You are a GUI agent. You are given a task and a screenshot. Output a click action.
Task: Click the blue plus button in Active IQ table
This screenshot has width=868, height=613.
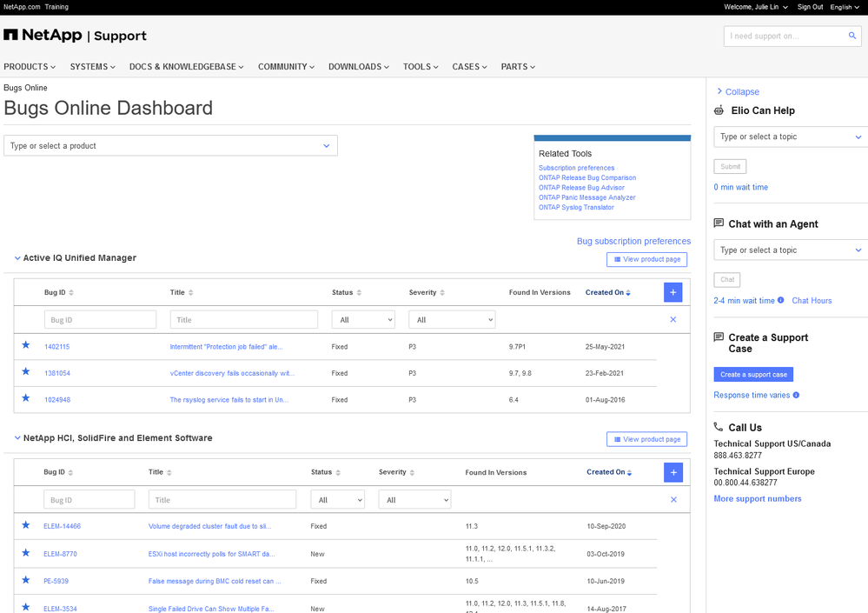(673, 292)
